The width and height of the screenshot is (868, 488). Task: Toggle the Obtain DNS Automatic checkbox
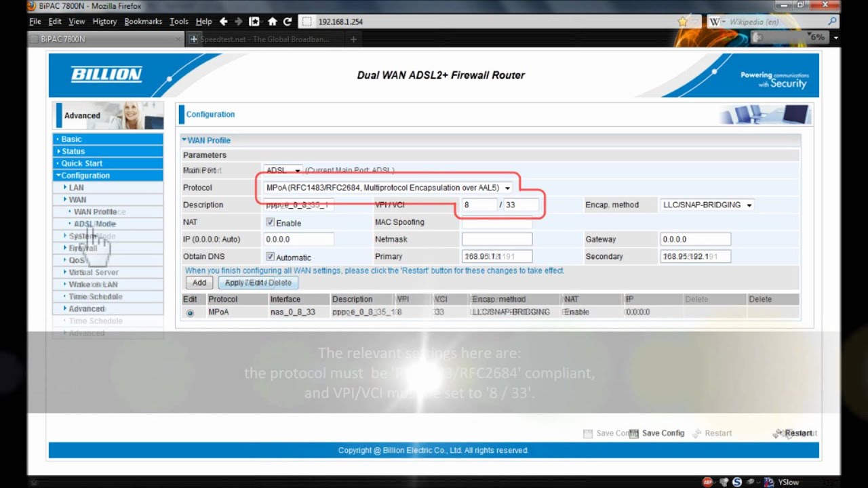click(270, 257)
